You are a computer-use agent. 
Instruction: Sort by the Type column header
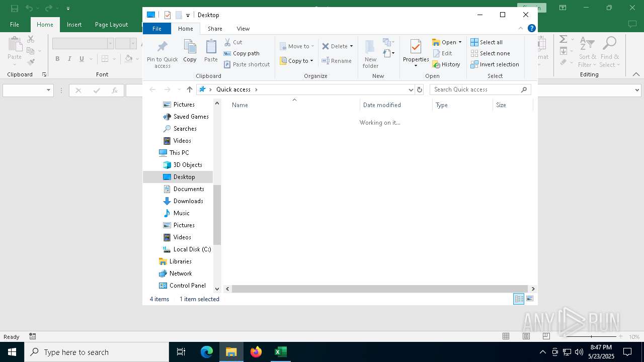(x=462, y=105)
